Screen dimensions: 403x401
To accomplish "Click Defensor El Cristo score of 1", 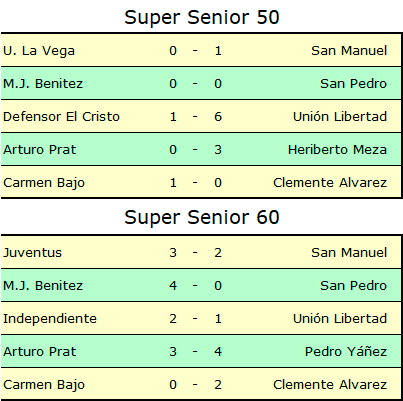I will [x=173, y=117].
